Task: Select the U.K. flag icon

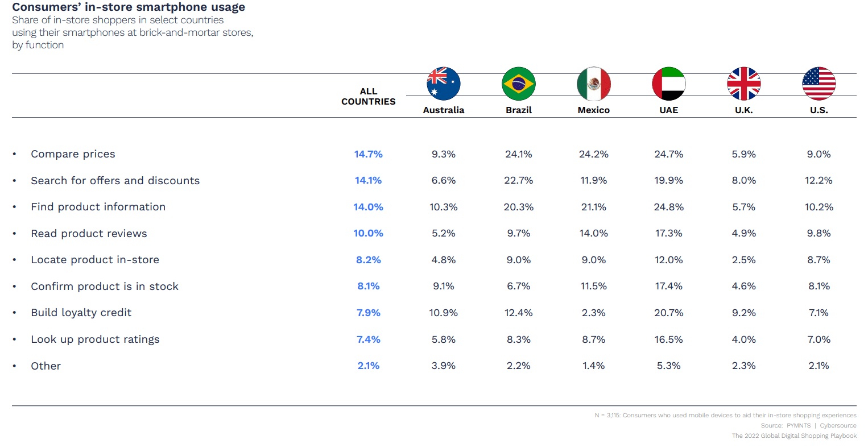Action: pyautogui.click(x=744, y=84)
